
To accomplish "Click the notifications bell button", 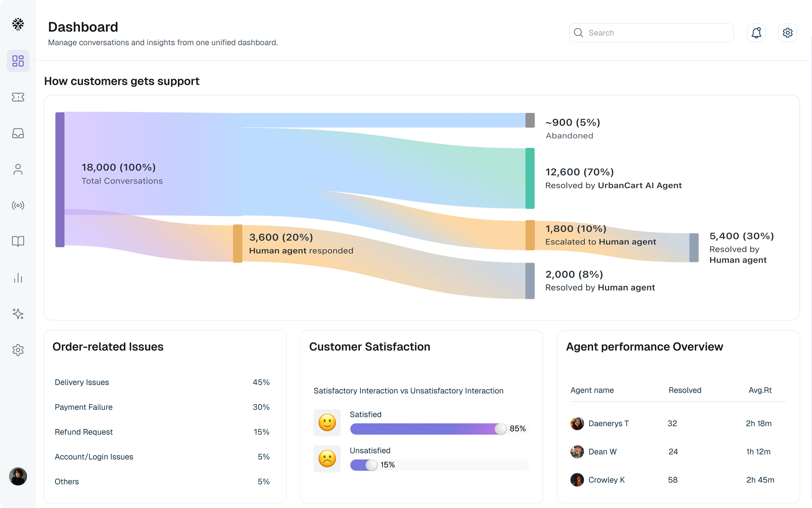I will point(756,33).
